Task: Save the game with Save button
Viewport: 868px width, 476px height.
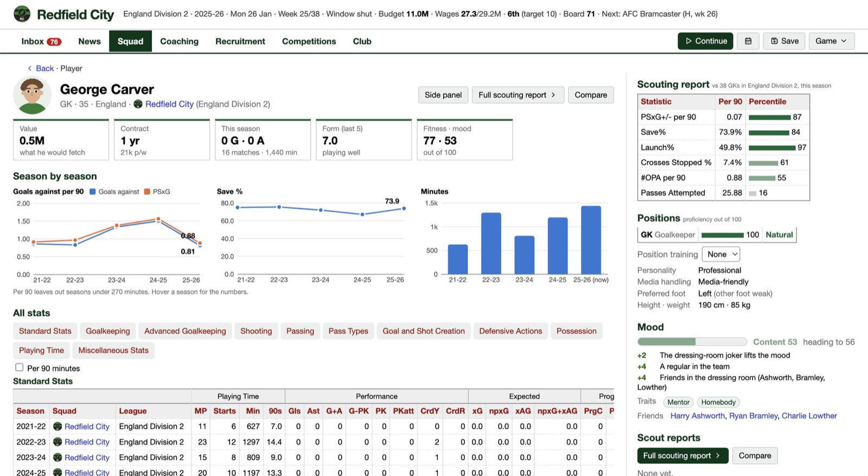Action: (784, 41)
